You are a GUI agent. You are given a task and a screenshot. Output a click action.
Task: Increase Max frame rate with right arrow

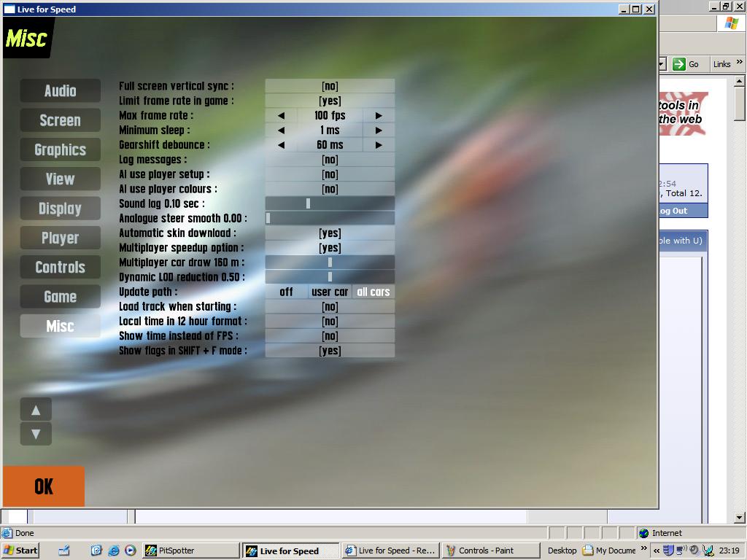point(379,116)
